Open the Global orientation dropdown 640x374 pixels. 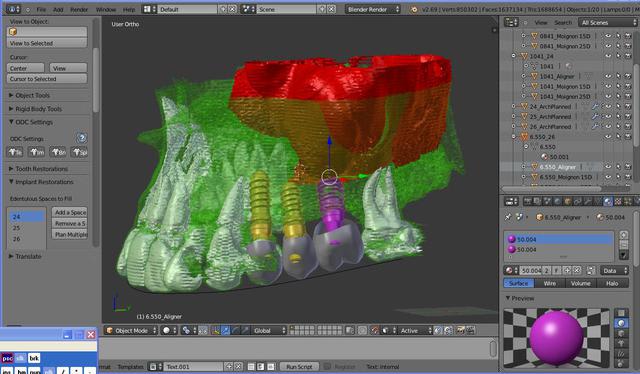point(269,330)
